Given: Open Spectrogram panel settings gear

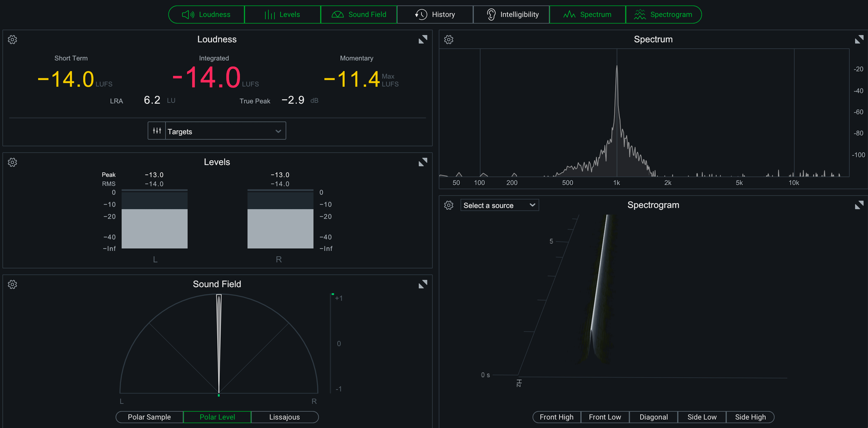Looking at the screenshot, I should (449, 205).
